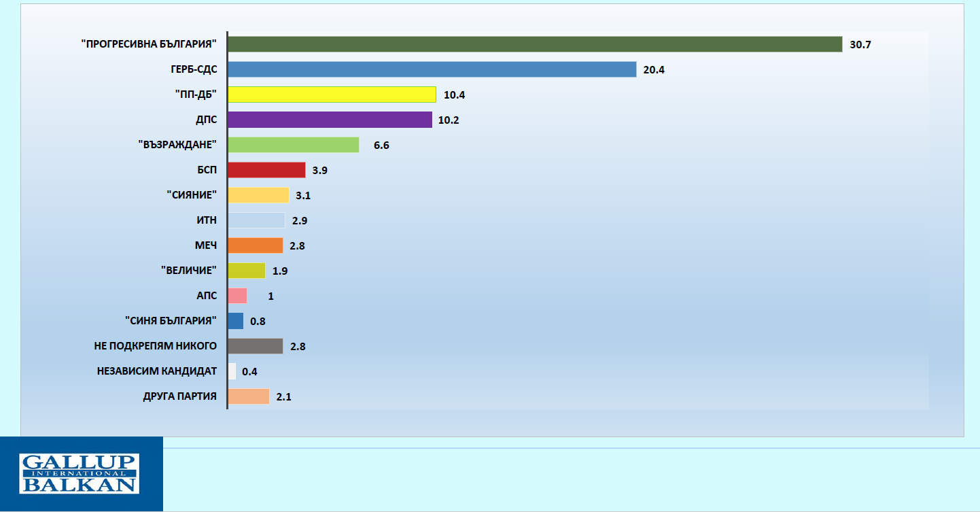Click the НЕЗАВИСИМ КАНДИДАТ label
Screen dimensions: 980x512
click(x=156, y=371)
